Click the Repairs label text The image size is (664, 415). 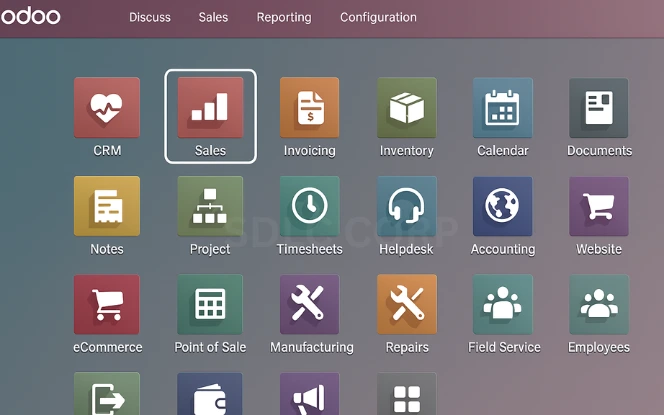coord(407,348)
